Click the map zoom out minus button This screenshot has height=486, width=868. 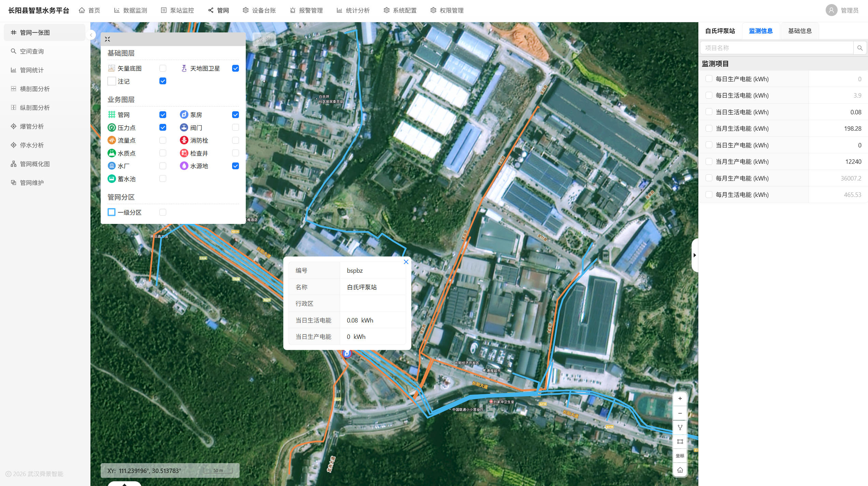click(x=680, y=413)
